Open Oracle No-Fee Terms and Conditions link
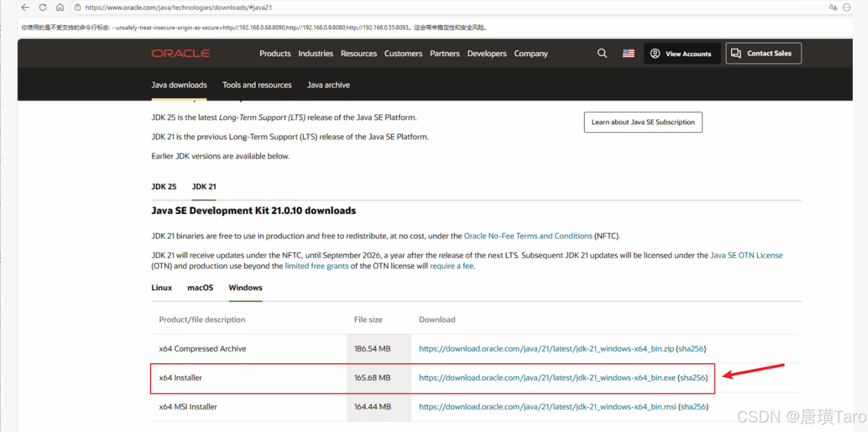This screenshot has width=868, height=432. pyautogui.click(x=528, y=236)
